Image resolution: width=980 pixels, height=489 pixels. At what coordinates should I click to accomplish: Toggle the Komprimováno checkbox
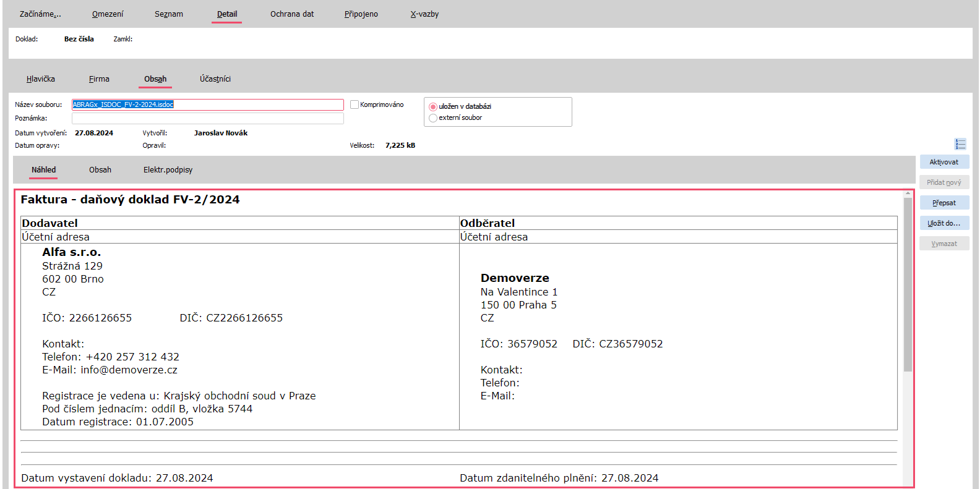coord(355,104)
